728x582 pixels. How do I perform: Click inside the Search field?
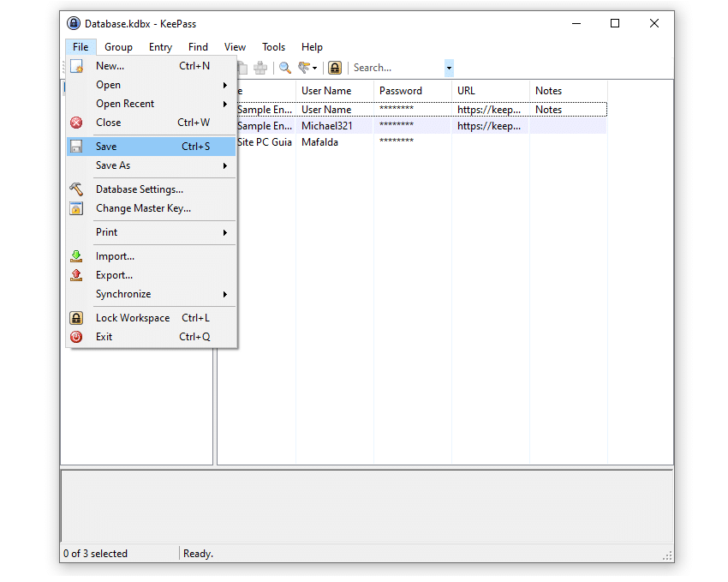397,68
